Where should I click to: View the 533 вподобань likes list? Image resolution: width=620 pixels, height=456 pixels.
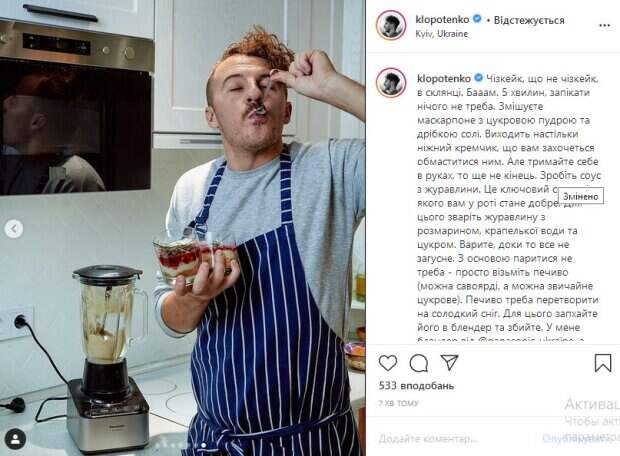416,386
